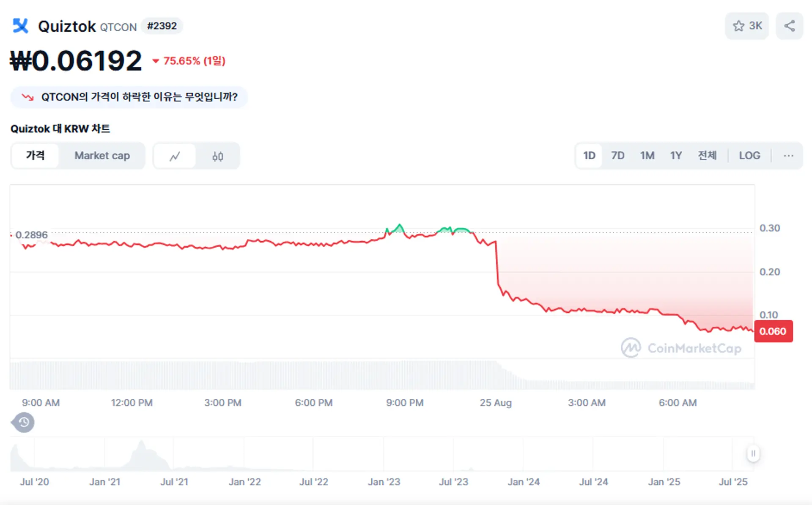812x505 pixels.
Task: Switch to line chart view icon
Action: [x=175, y=156]
